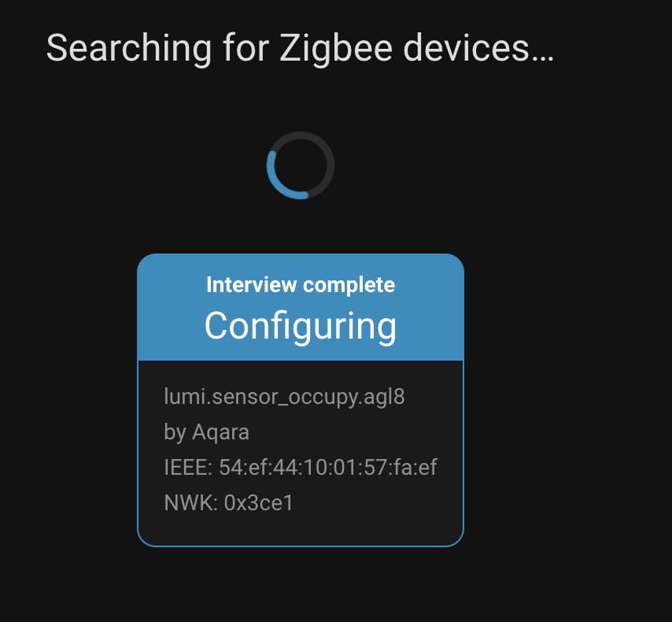
Task: Select the "Interview complete" label
Action: click(x=301, y=284)
